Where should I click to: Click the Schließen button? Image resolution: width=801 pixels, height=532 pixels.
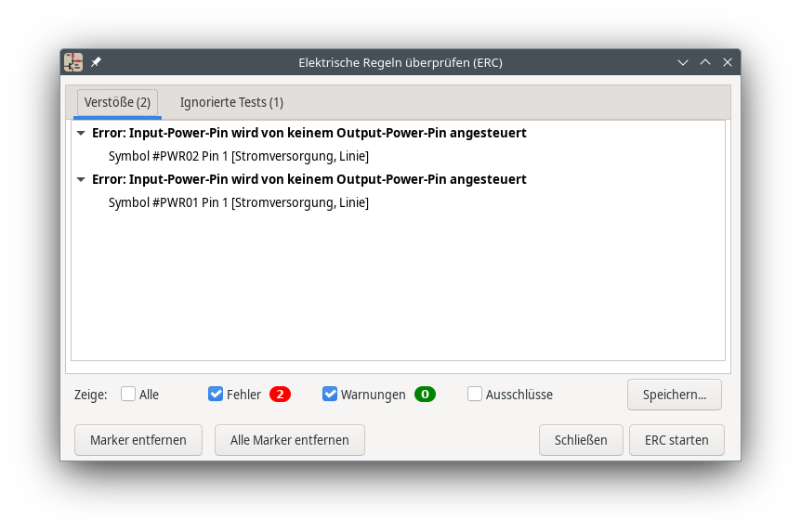581,440
